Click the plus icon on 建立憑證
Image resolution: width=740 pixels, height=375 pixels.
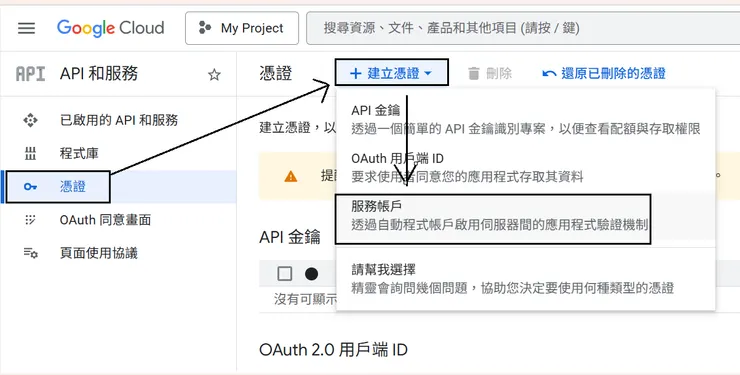355,73
